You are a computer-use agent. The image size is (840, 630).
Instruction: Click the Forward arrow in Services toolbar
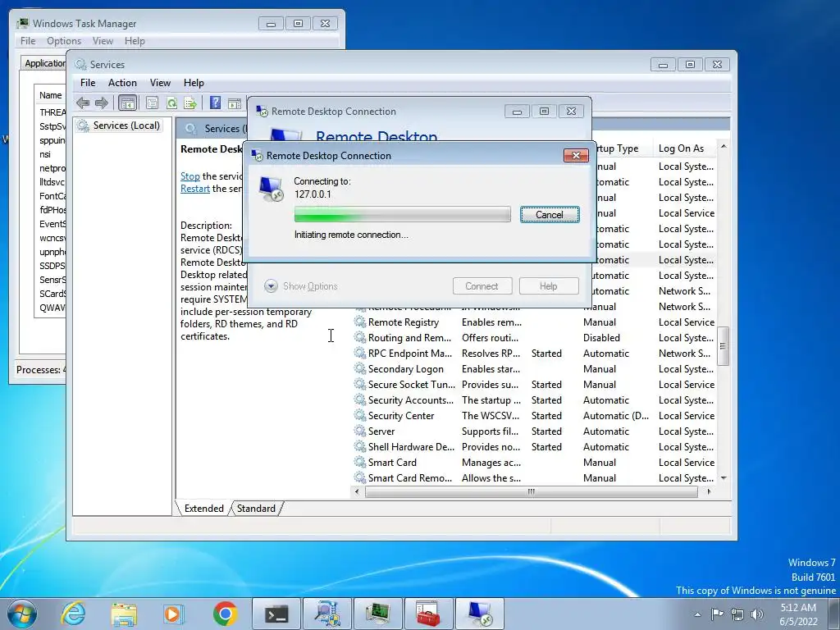[101, 103]
